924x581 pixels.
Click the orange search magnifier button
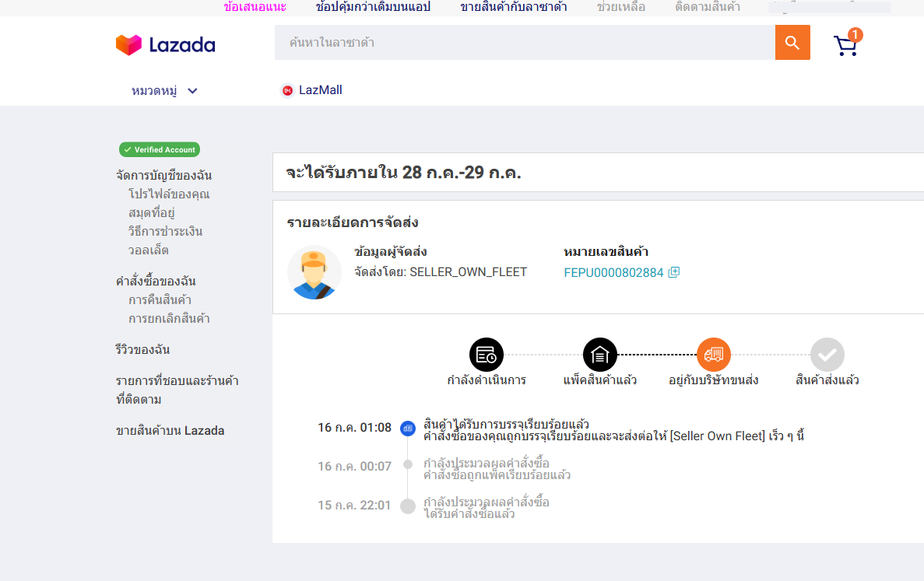click(792, 42)
